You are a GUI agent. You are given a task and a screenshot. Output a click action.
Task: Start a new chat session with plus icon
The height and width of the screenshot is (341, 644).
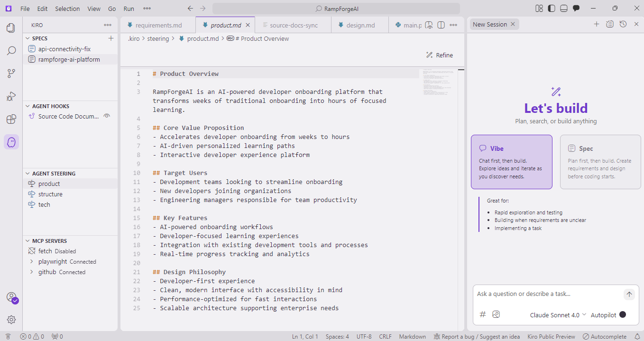click(x=597, y=24)
